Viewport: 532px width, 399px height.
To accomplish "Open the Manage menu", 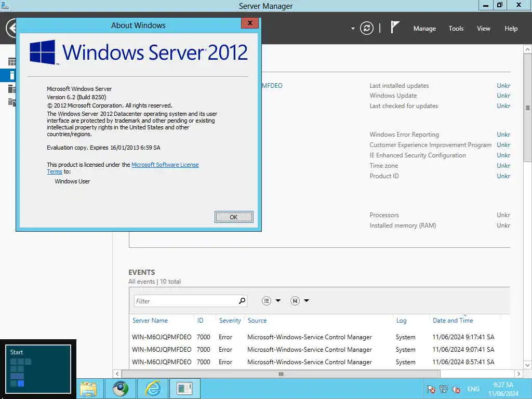I will coord(424,29).
